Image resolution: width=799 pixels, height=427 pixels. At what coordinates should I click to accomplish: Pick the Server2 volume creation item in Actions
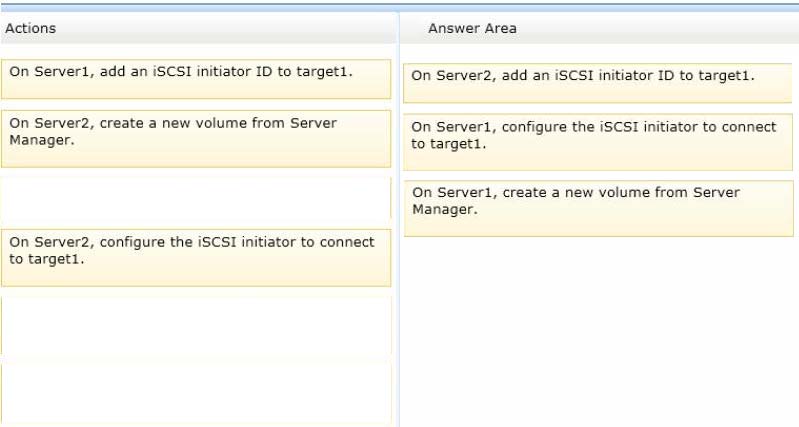point(196,139)
